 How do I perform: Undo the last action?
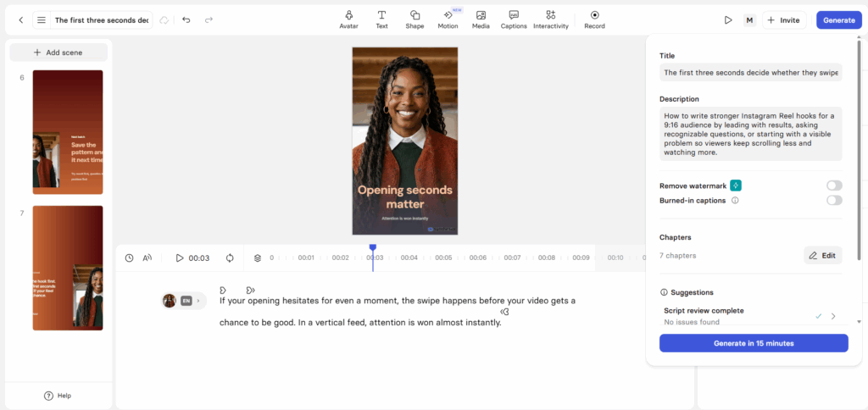(x=186, y=20)
